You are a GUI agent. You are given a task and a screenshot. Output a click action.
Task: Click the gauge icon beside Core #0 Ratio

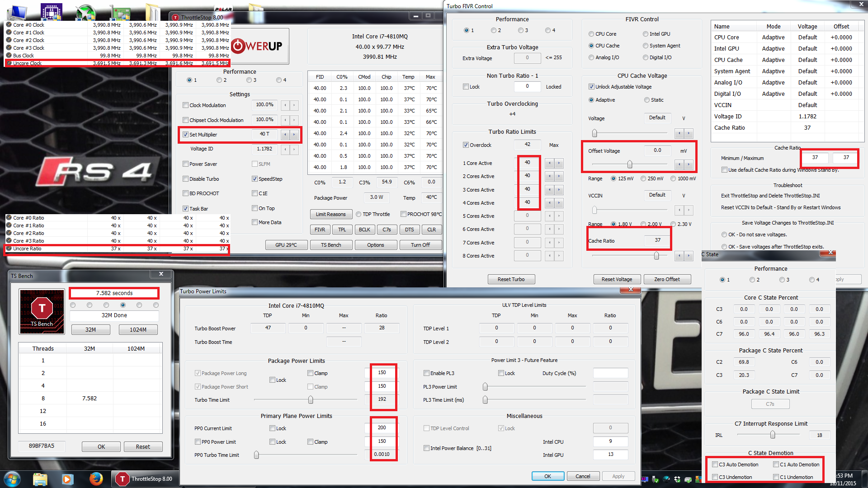coord(9,218)
